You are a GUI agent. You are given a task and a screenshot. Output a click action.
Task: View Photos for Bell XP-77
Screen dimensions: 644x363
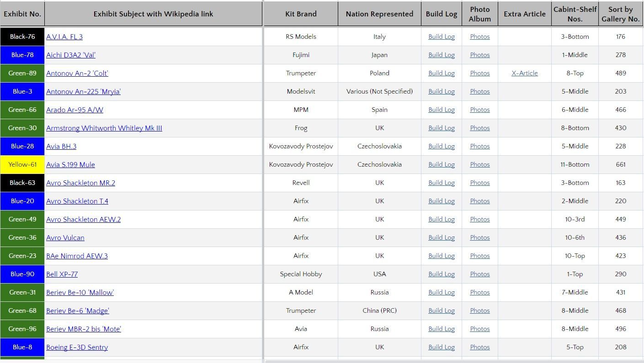pyautogui.click(x=479, y=274)
